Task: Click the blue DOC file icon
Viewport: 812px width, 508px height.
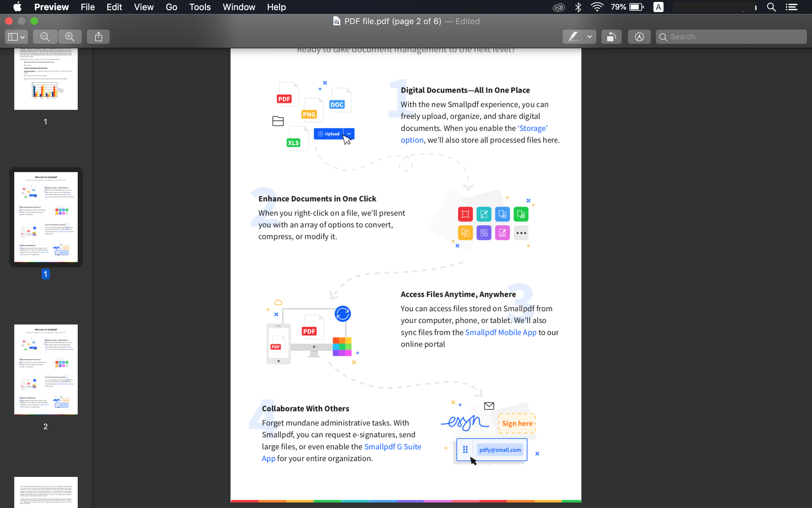Action: tap(341, 100)
